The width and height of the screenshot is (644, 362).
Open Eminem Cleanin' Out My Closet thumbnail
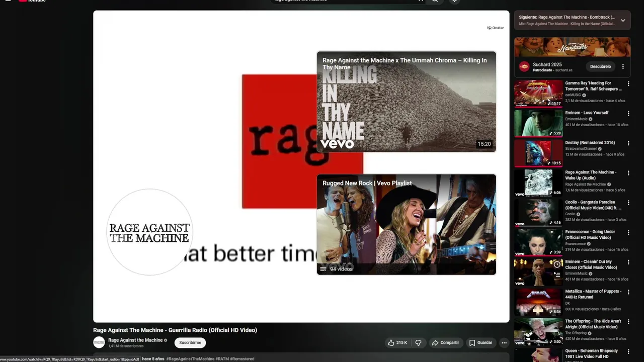pyautogui.click(x=538, y=271)
